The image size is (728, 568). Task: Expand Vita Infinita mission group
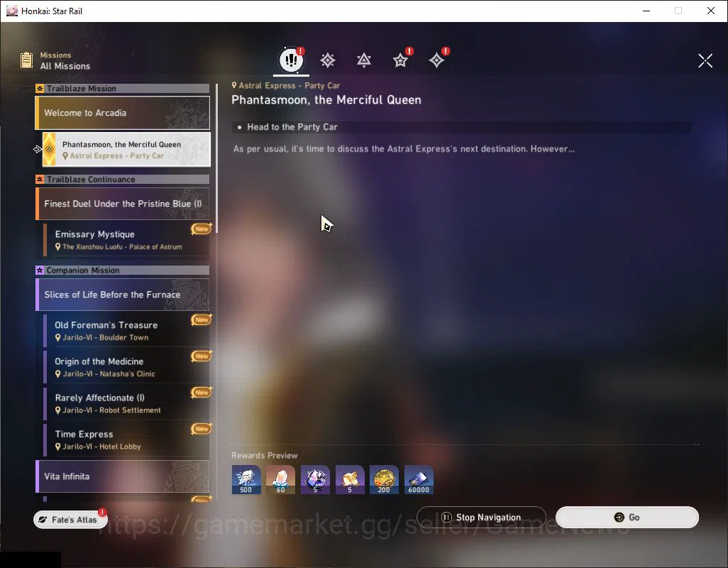click(x=123, y=476)
